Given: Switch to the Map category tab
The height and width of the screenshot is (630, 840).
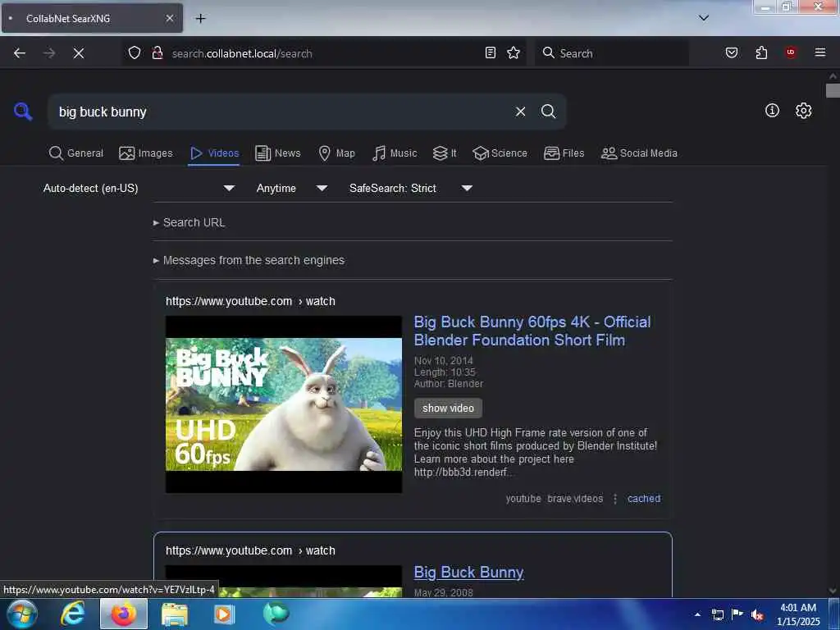Looking at the screenshot, I should click(337, 153).
